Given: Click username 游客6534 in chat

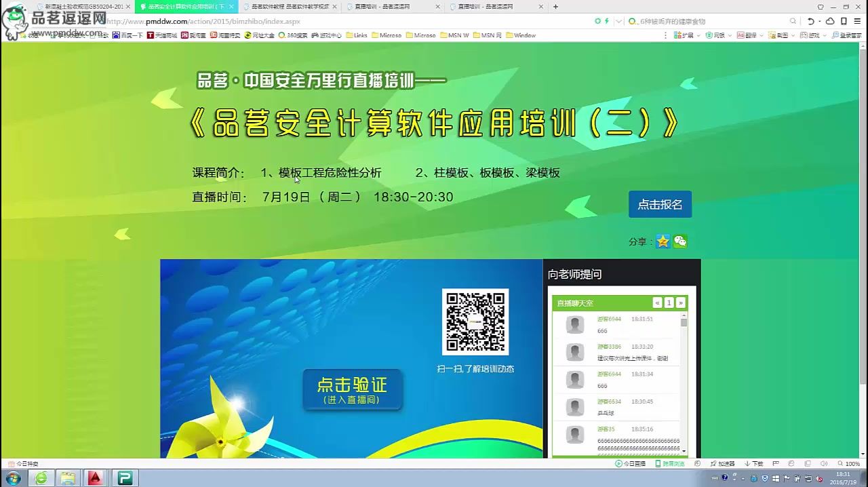Looking at the screenshot, I should [x=609, y=402].
